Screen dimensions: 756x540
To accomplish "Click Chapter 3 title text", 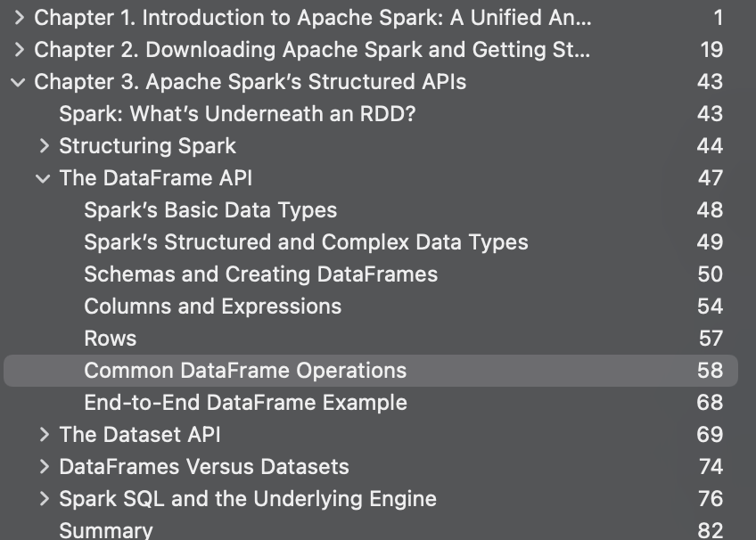I will pyautogui.click(x=251, y=82).
